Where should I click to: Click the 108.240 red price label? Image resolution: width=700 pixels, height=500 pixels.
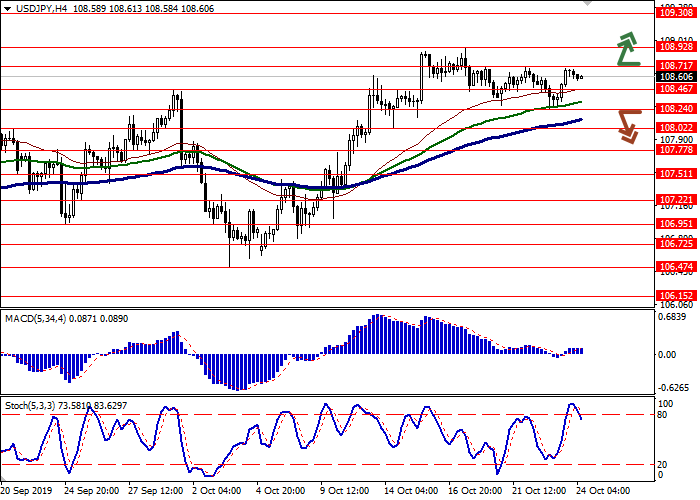(674, 108)
